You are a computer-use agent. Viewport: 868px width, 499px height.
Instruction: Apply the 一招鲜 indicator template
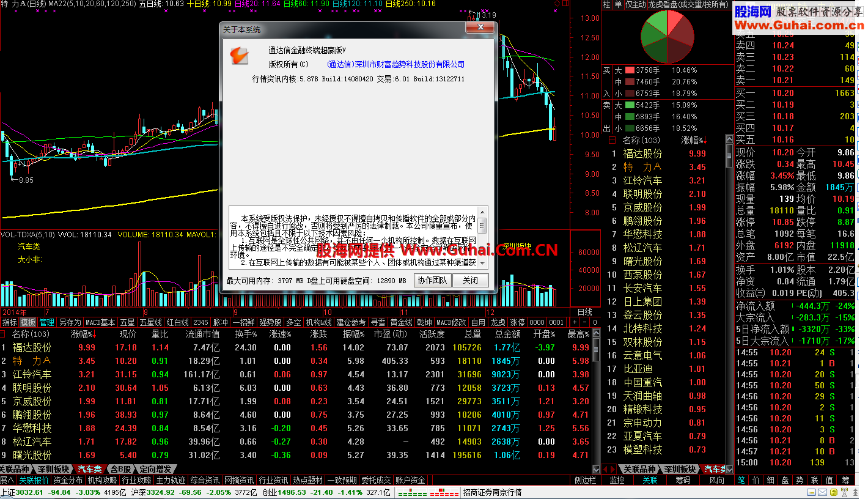(244, 322)
